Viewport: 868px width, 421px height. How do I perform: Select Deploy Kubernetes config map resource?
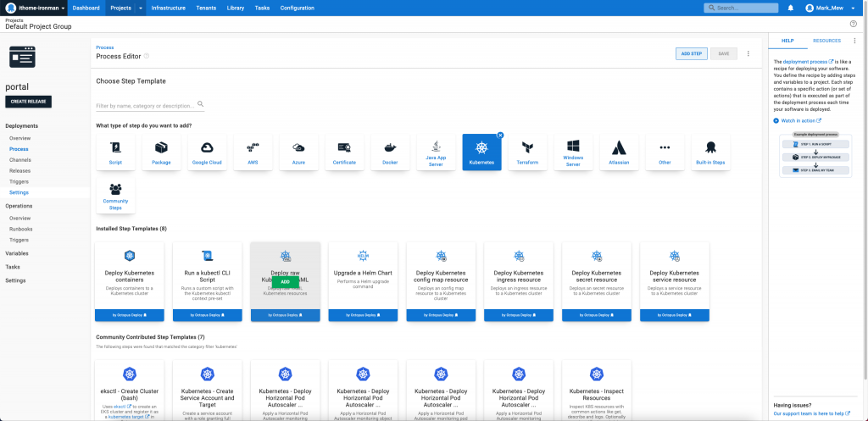(x=441, y=281)
